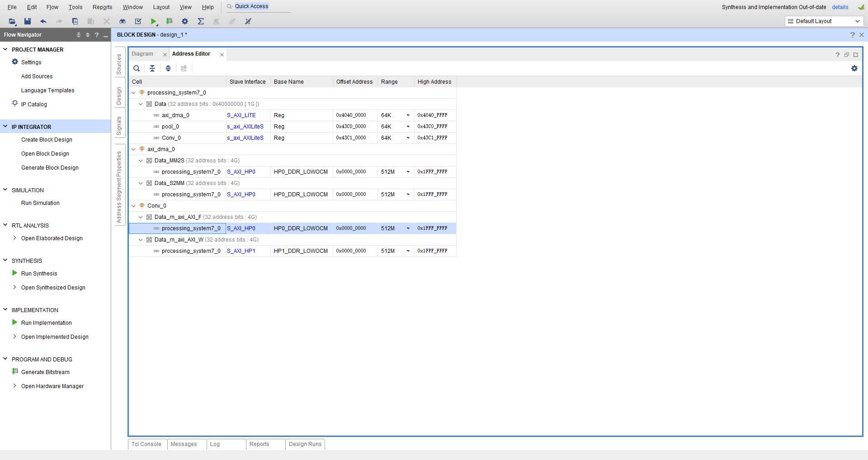The image size is (868, 460).
Task: Open Address Segment Properties side tab
Action: 119,187
